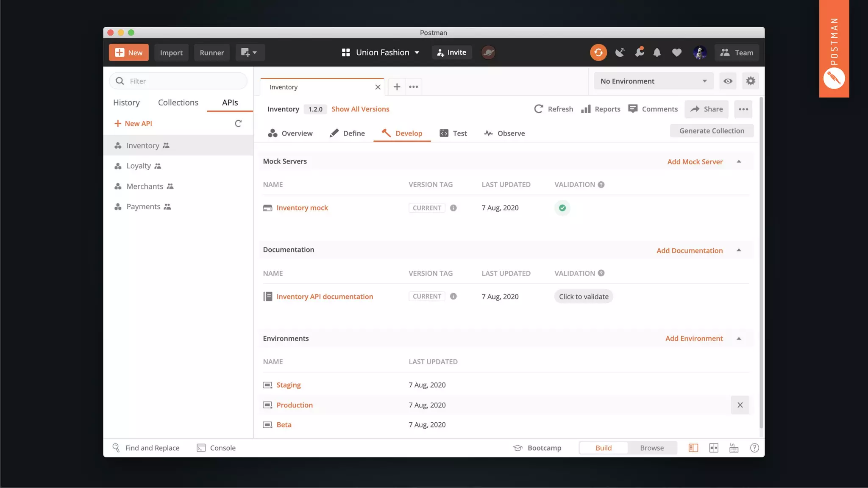Open environment management gear icon
This screenshot has height=488, width=868.
point(750,81)
